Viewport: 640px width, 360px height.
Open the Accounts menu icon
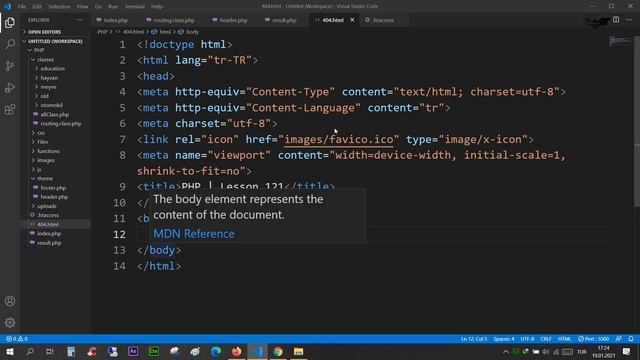click(x=10, y=301)
